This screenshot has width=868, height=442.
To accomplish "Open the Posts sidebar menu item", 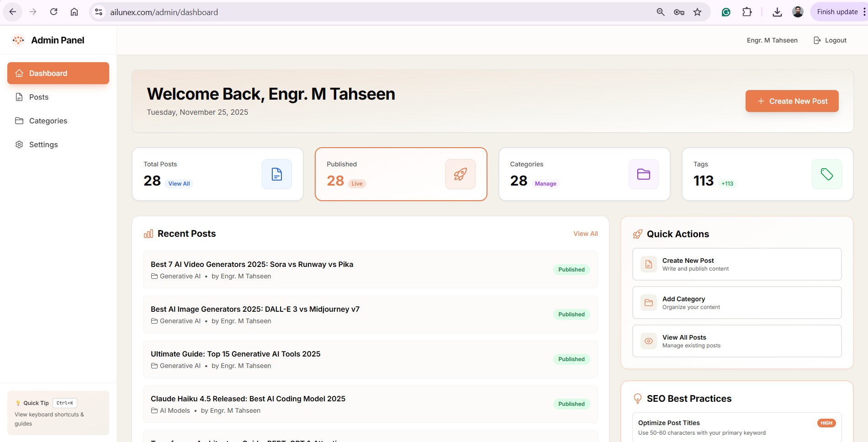I will click(x=39, y=97).
